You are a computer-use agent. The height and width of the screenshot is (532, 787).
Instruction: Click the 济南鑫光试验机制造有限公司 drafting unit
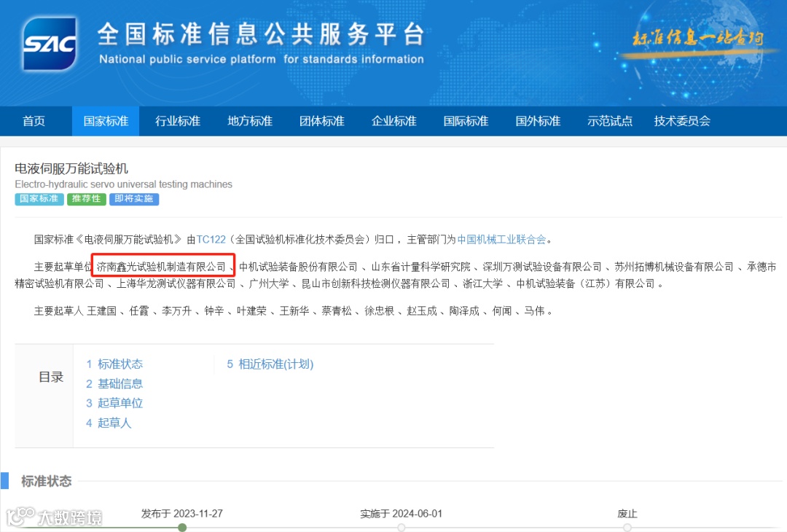click(161, 267)
